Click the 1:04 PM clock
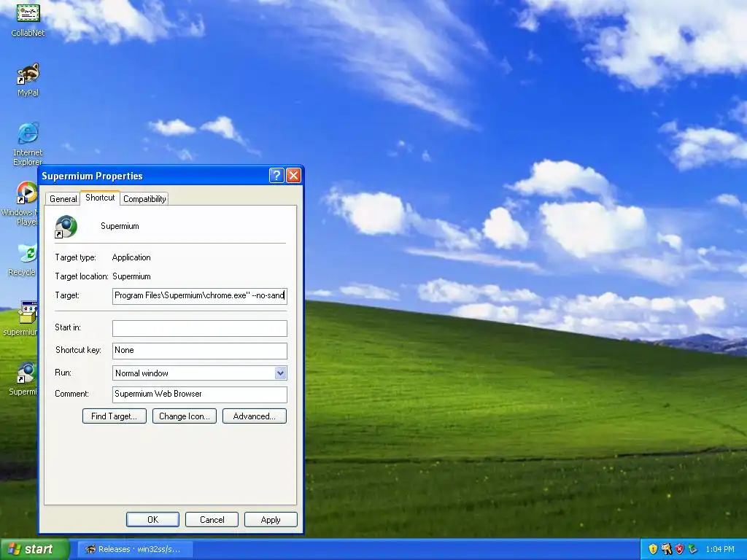This screenshot has height=560, width=747. tap(720, 549)
